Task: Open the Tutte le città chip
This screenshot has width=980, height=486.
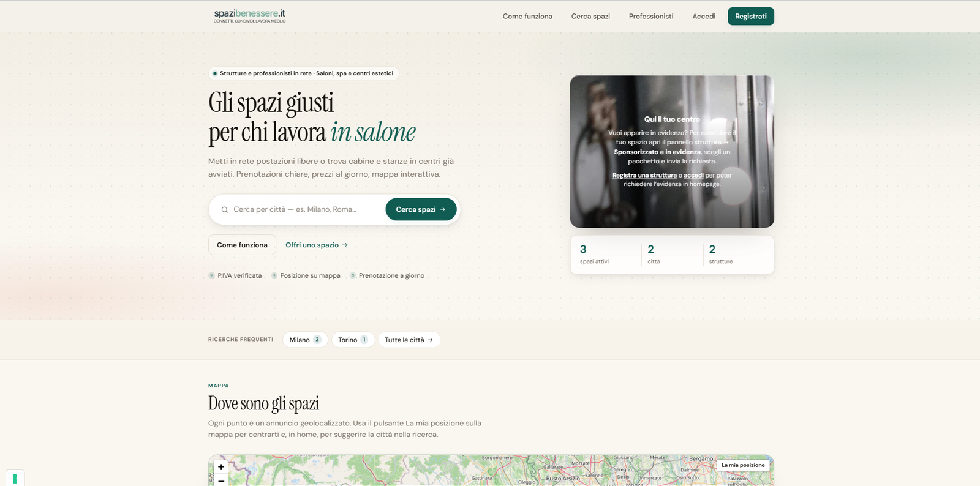Action: point(409,340)
